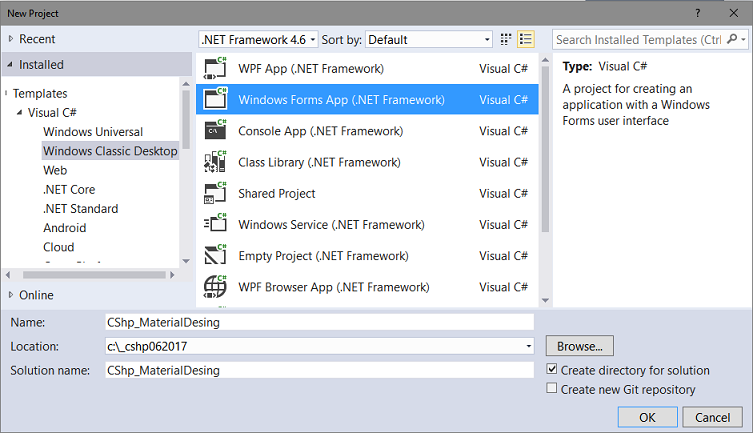
Task: Click the Empty Project template icon
Action: coord(215,255)
